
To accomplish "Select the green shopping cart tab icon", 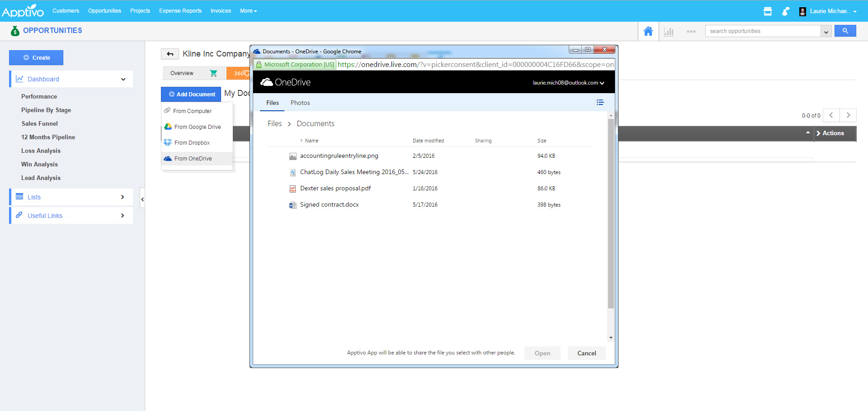I will (x=213, y=73).
